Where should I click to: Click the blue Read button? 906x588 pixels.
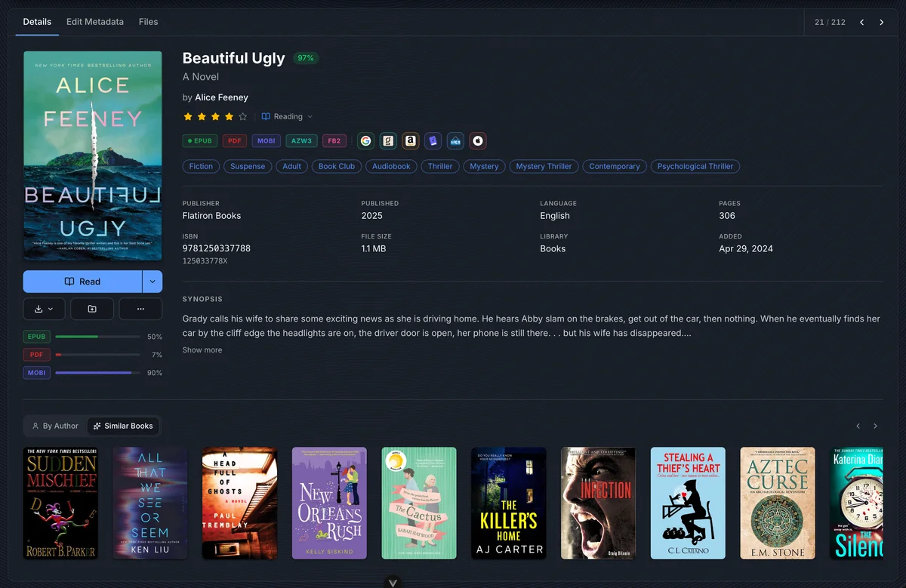pos(82,282)
